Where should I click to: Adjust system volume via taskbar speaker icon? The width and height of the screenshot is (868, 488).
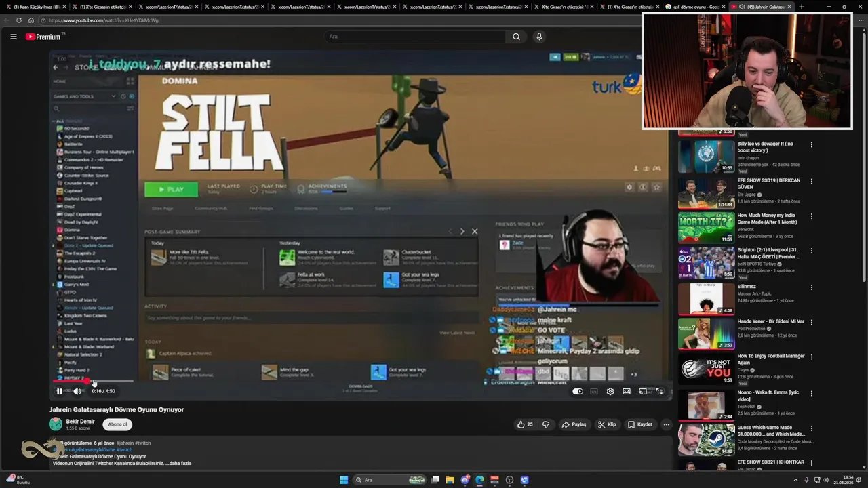825,480
